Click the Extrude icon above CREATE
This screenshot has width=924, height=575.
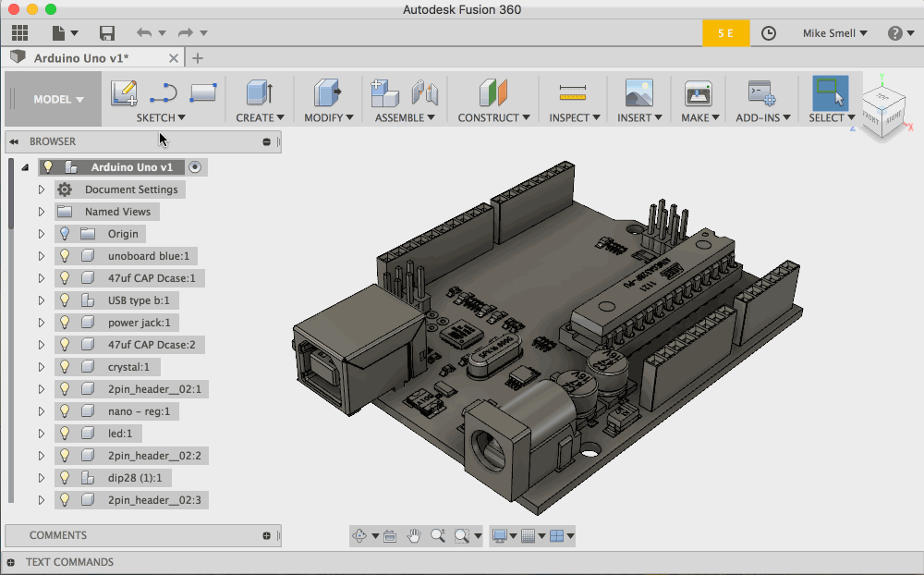click(259, 93)
